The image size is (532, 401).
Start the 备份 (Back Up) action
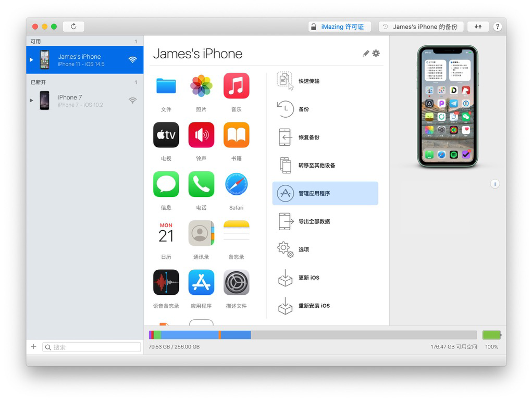tap(325, 109)
